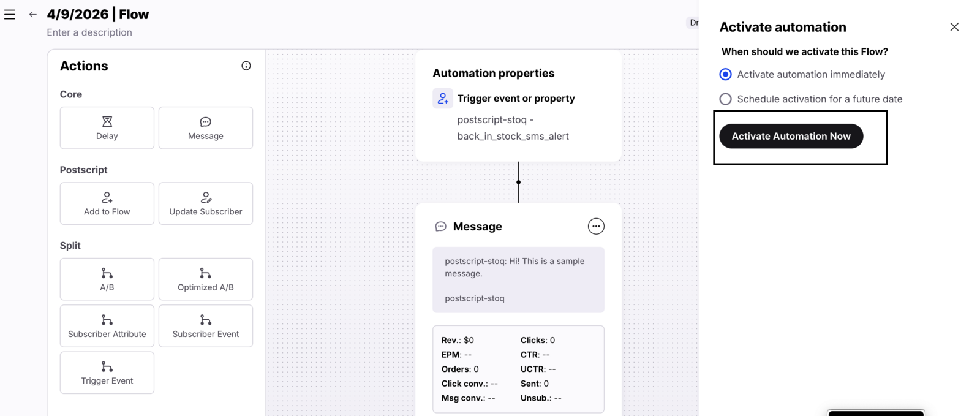The image size is (980, 416).
Task: Click the back_in_stock_sms_alert trigger text
Action: point(513,136)
